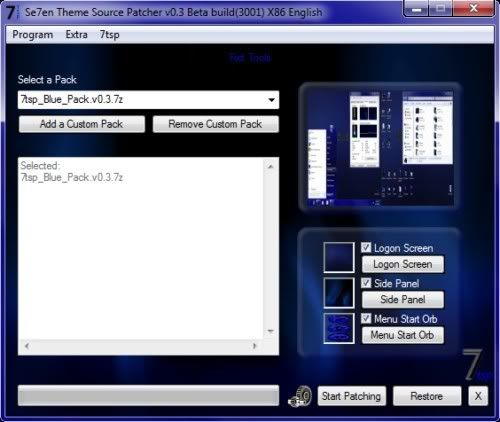500x422 pixels.
Task: Toggle the Side Panel checkbox
Action: (366, 283)
